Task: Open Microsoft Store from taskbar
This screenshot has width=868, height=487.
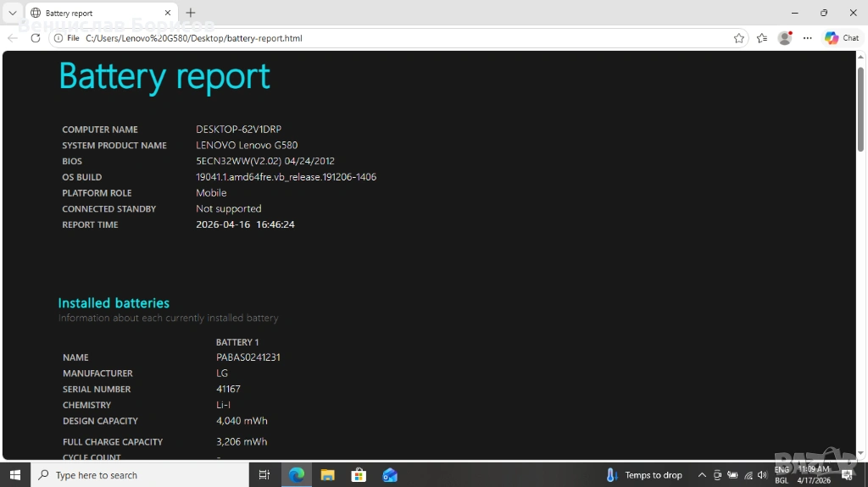Action: point(359,475)
